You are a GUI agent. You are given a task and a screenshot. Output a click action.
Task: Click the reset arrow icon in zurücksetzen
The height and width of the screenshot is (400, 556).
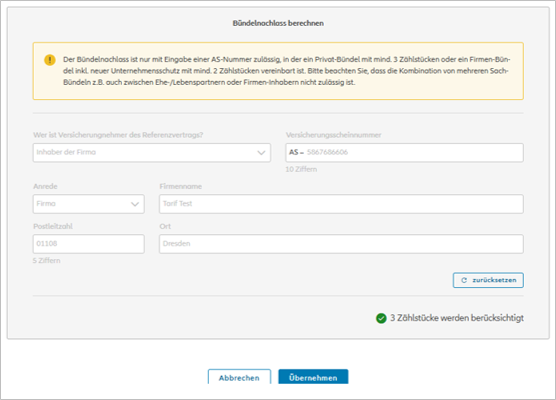coord(464,280)
